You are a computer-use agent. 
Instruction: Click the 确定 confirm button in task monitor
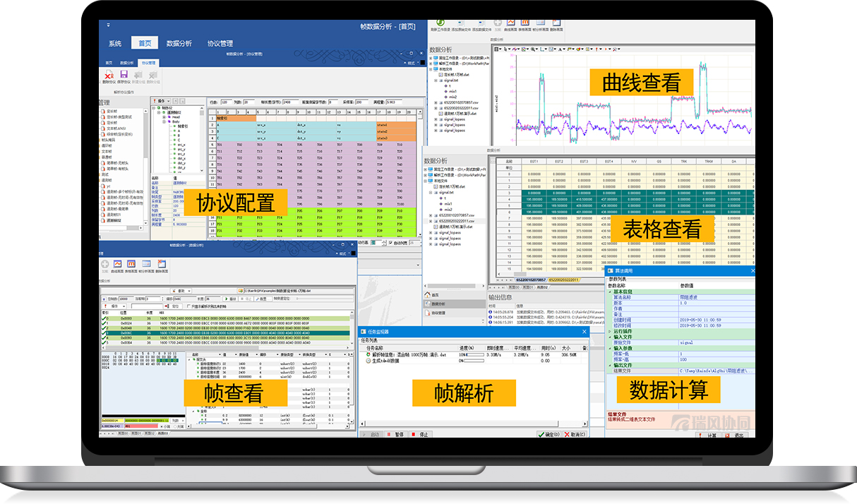pos(549,434)
